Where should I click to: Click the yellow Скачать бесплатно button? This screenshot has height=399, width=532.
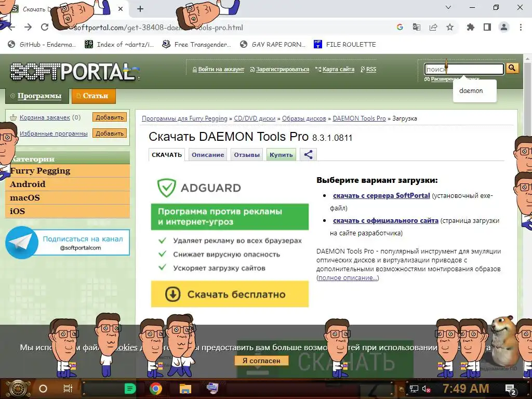230,294
